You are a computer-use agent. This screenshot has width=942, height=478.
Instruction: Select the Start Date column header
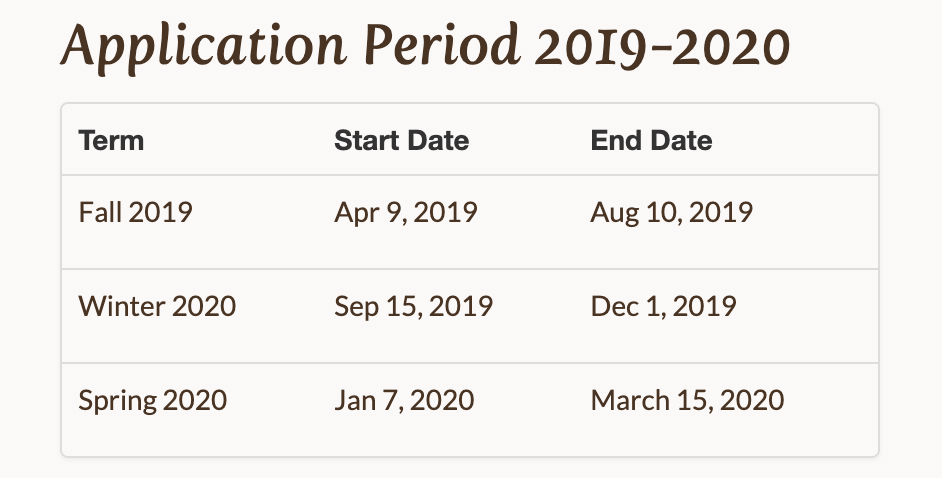click(x=401, y=140)
